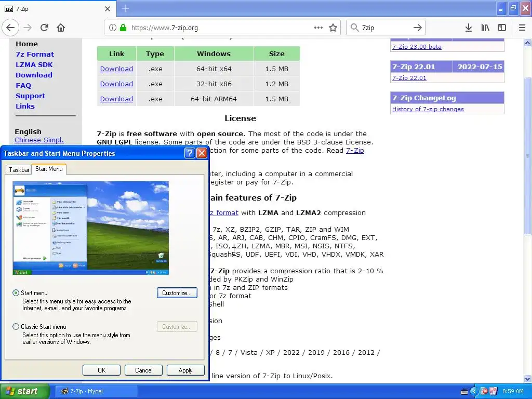Viewport: 532px width, 399px height.
Task: Open the browser hamburger menu
Action: click(522, 28)
